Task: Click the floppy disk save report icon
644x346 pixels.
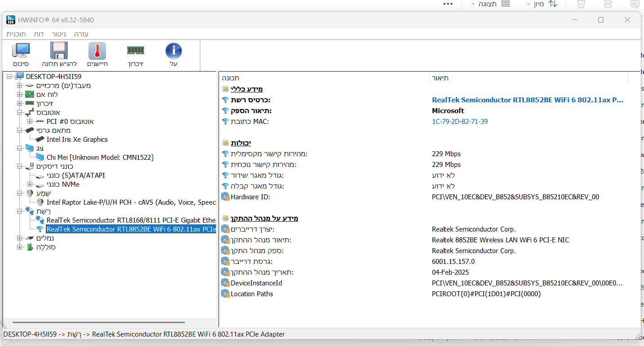Action: 59,51
